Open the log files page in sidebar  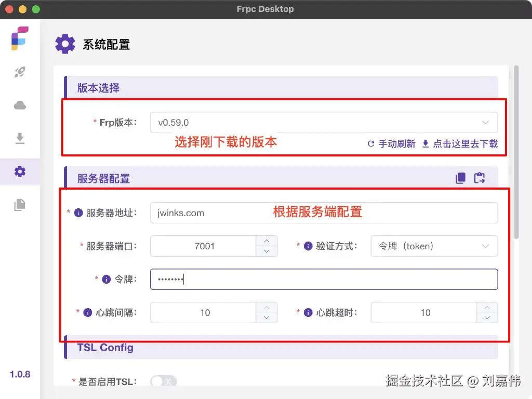click(20, 205)
